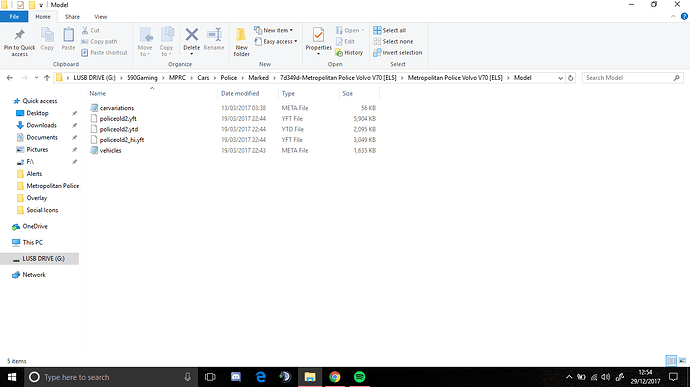The height and width of the screenshot is (387, 690).
Task: Go up one folder level arrow
Action: (x=47, y=78)
